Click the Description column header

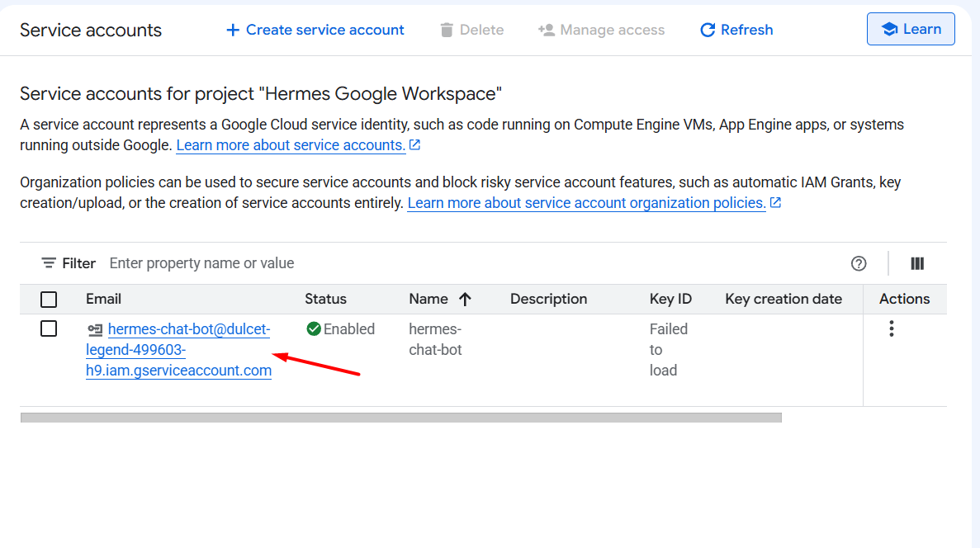click(x=549, y=300)
